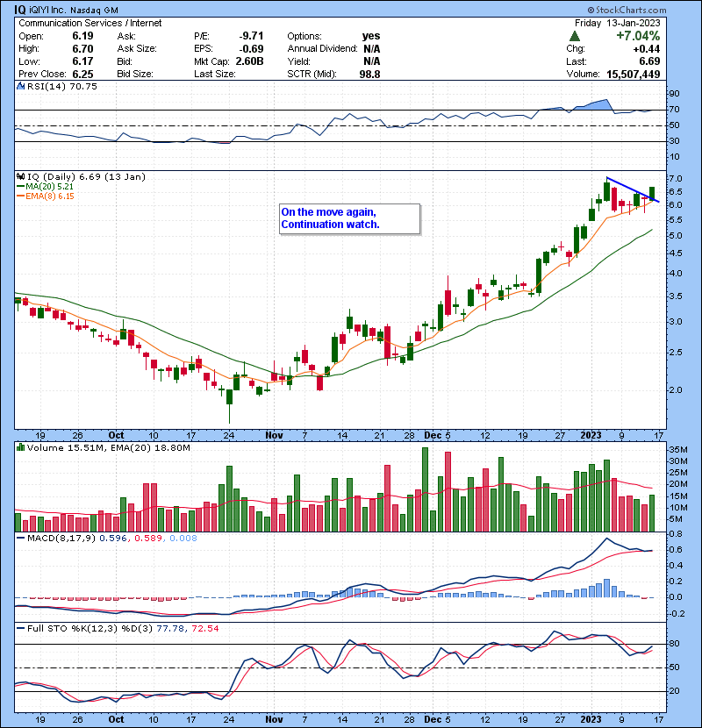Screen dimensions: 702x728
Task: Click the MACD(8,17,9) indicator label
Action: [x=61, y=539]
